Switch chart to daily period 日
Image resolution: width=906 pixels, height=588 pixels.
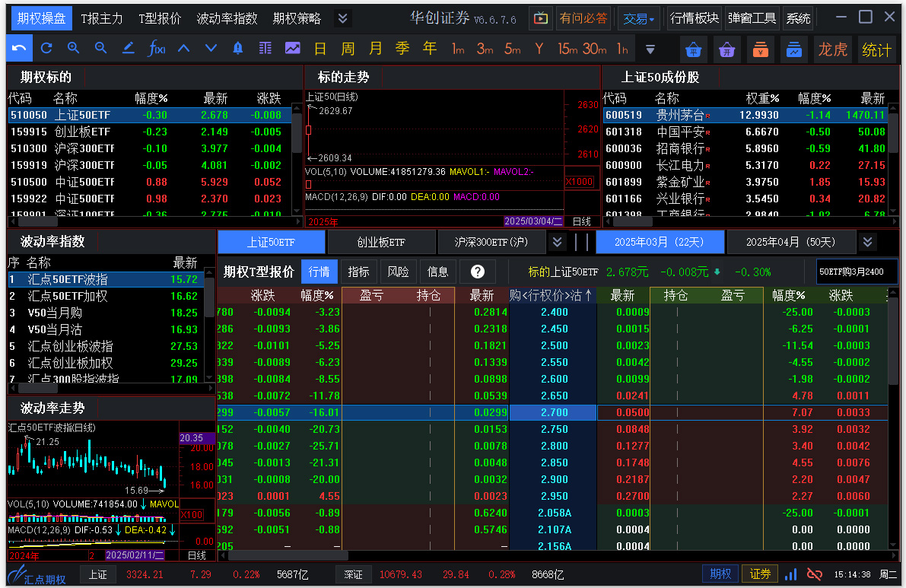[x=319, y=49]
